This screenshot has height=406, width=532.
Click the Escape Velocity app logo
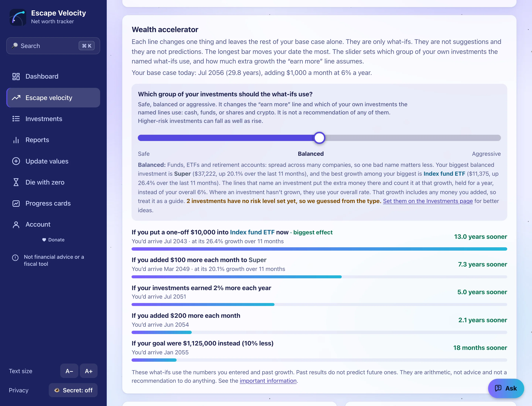[x=18, y=17]
